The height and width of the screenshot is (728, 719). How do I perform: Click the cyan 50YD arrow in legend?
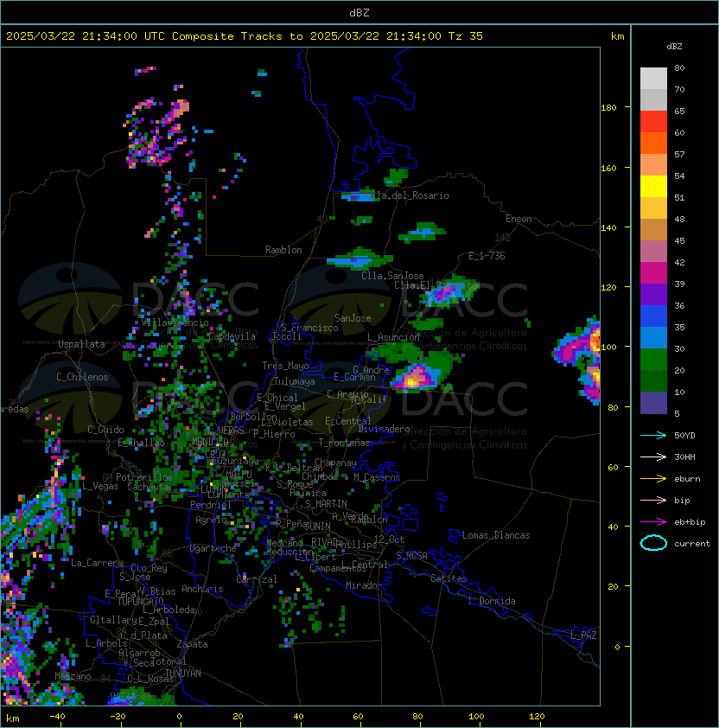[x=653, y=435]
